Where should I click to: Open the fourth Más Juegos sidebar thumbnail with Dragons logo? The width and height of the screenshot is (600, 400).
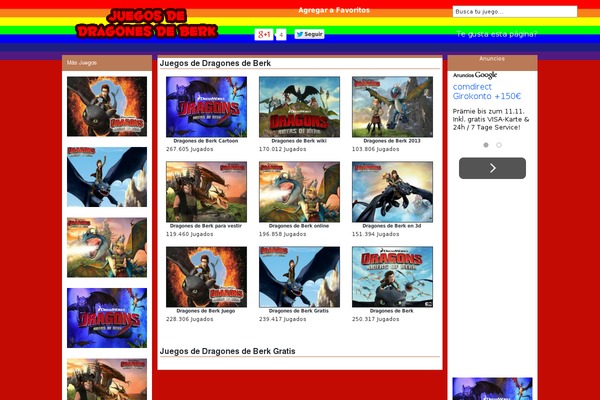tap(107, 318)
